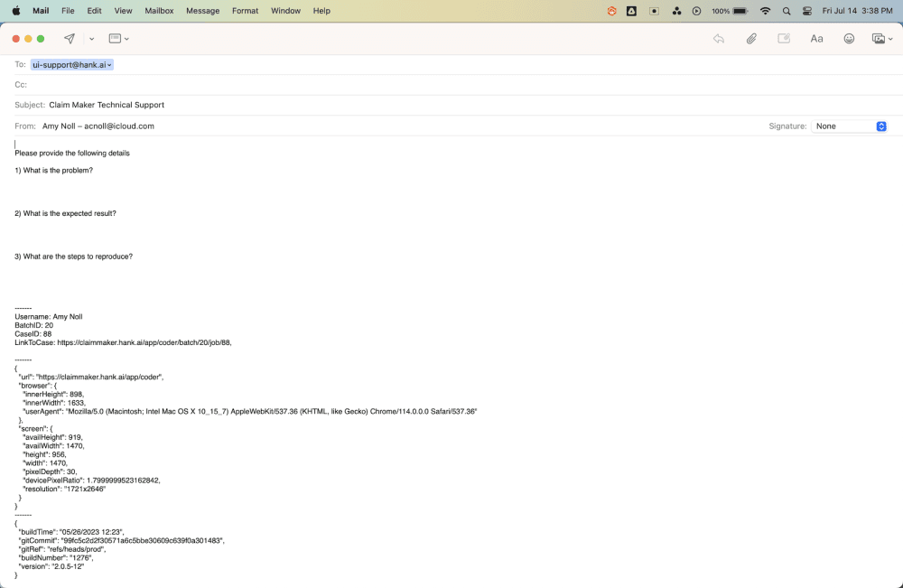Click the "resolution": "1721x2646" line
903x588 pixels.
point(64,489)
